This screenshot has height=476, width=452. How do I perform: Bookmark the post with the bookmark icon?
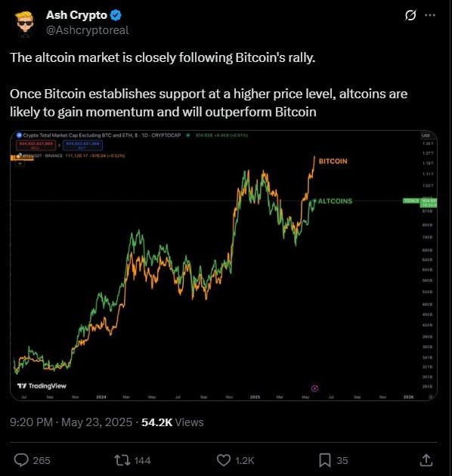click(x=325, y=460)
